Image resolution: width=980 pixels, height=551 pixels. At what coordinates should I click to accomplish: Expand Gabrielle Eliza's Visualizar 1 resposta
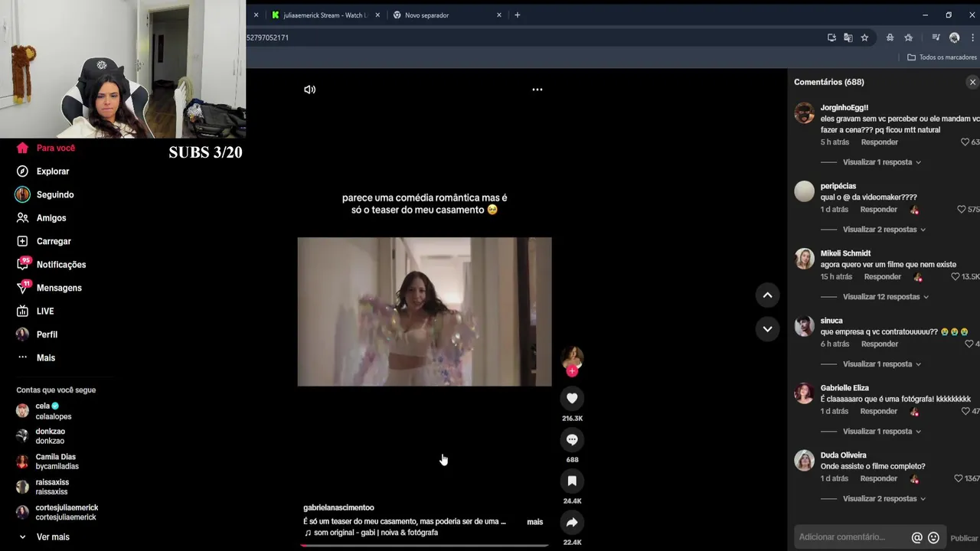(882, 432)
